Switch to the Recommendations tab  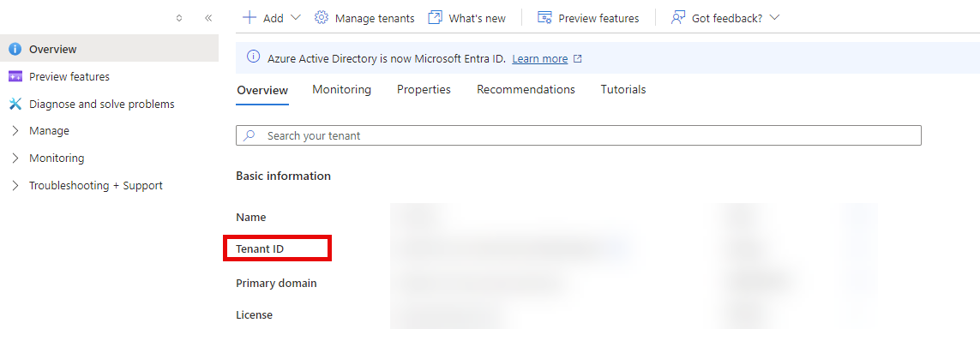click(x=526, y=89)
